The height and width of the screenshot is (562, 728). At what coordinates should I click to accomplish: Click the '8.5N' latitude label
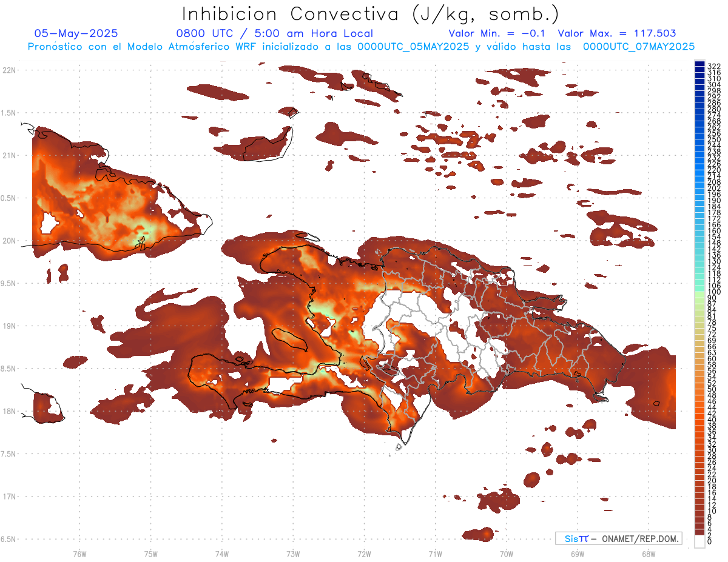click(x=8, y=369)
